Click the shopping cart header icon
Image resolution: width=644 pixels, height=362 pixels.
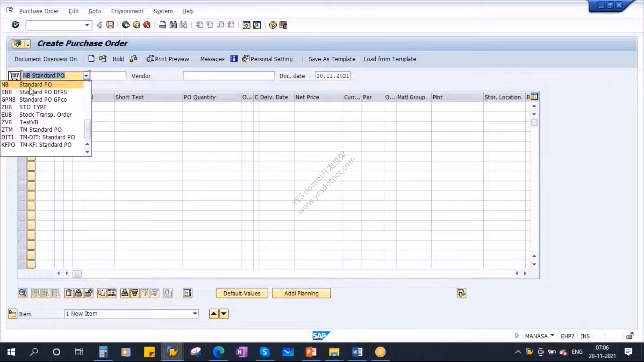pyautogui.click(x=14, y=76)
